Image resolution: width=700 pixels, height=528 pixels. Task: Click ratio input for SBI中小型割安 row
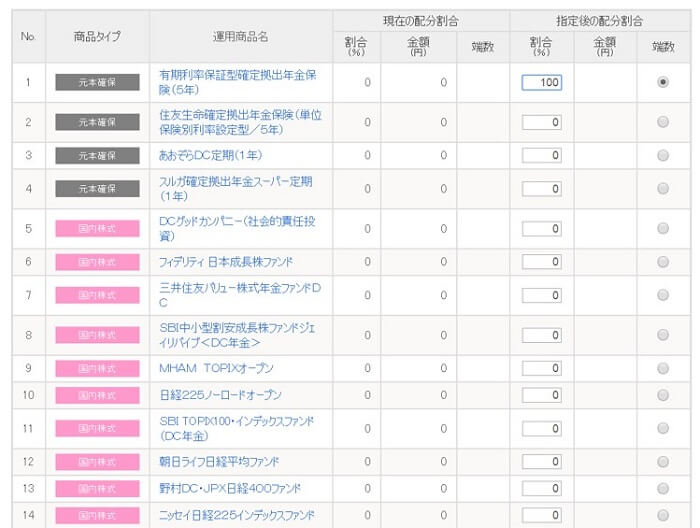pos(542,335)
